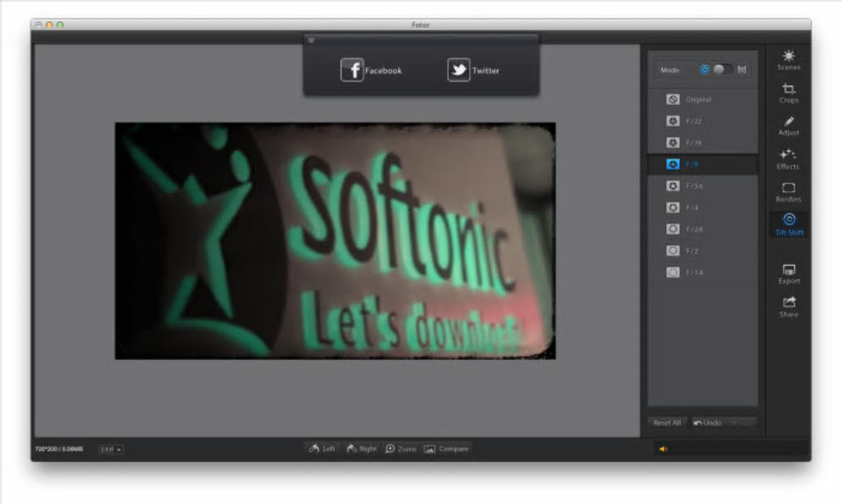Screen dimensions: 842x504
Task: Close the share popup
Action: pos(311,40)
